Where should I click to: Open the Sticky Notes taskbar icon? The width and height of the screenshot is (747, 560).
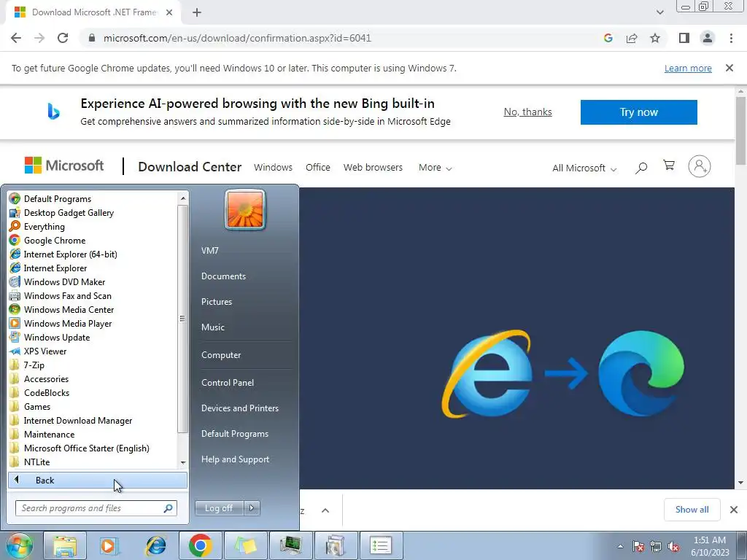point(245,545)
